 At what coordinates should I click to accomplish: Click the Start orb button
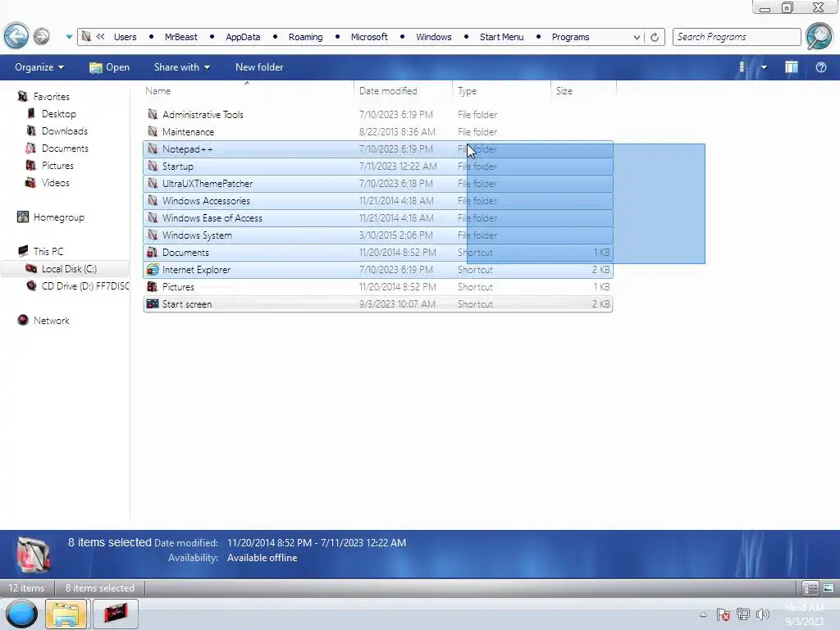22,614
